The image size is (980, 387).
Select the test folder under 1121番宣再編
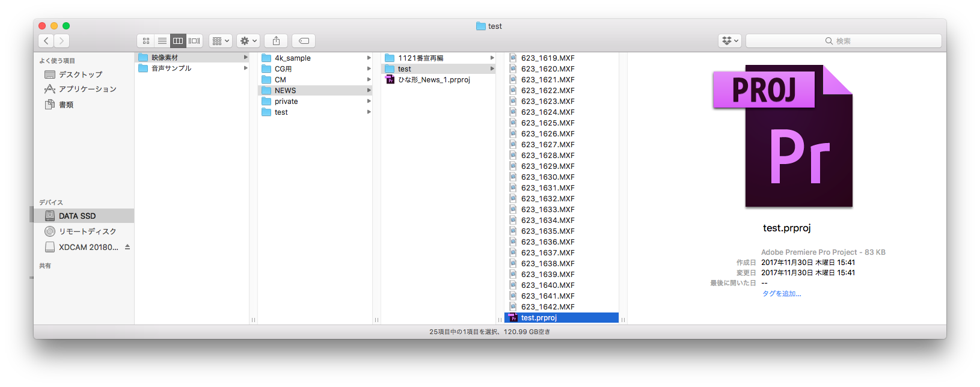pos(438,69)
